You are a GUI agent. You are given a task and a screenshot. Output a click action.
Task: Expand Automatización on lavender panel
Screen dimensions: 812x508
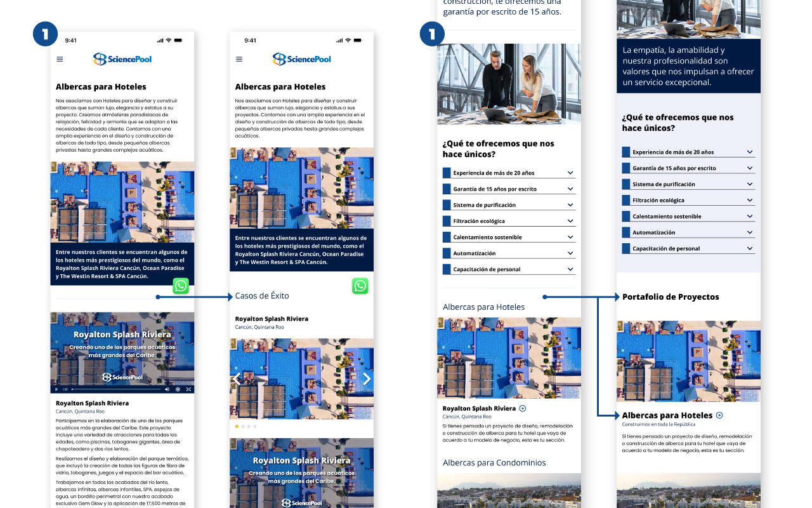pos(688,232)
